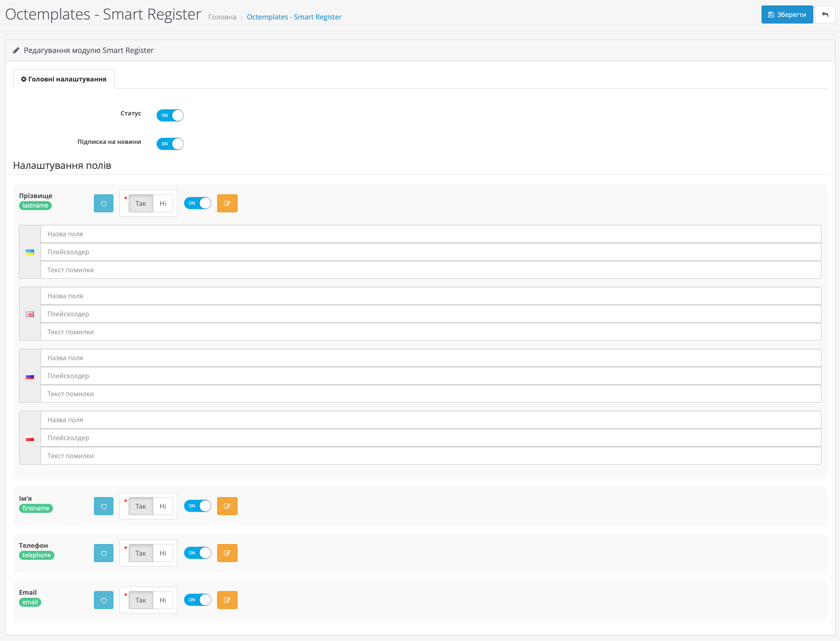Click the orange edit icon for Прізвище
Image resolution: width=840 pixels, height=641 pixels.
227,203
